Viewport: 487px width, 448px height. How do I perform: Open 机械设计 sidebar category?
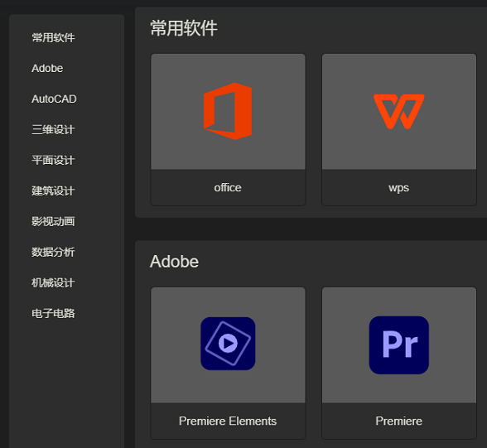click(53, 283)
